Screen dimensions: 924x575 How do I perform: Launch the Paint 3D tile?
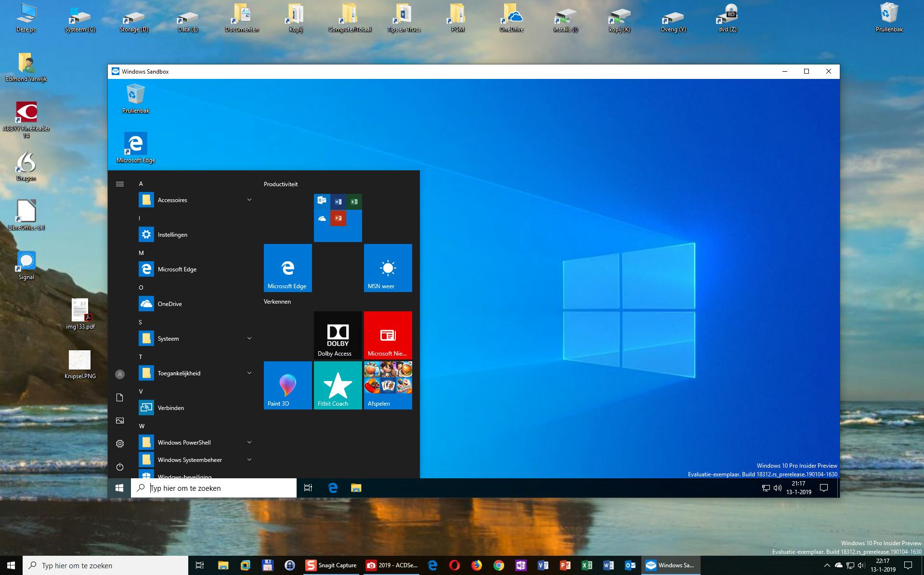coord(287,385)
